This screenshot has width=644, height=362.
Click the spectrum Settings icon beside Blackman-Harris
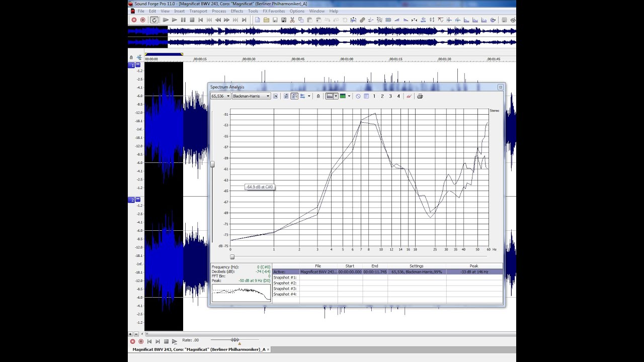(x=275, y=96)
